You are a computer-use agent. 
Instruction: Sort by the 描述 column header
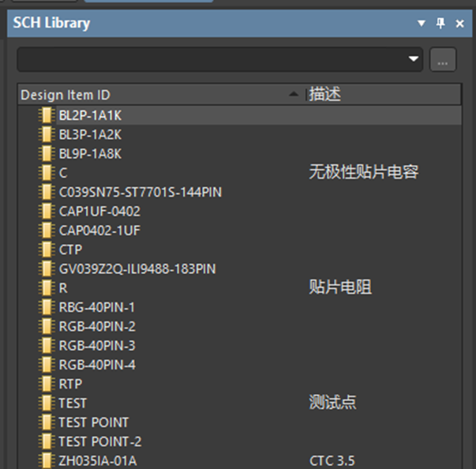pyautogui.click(x=384, y=95)
